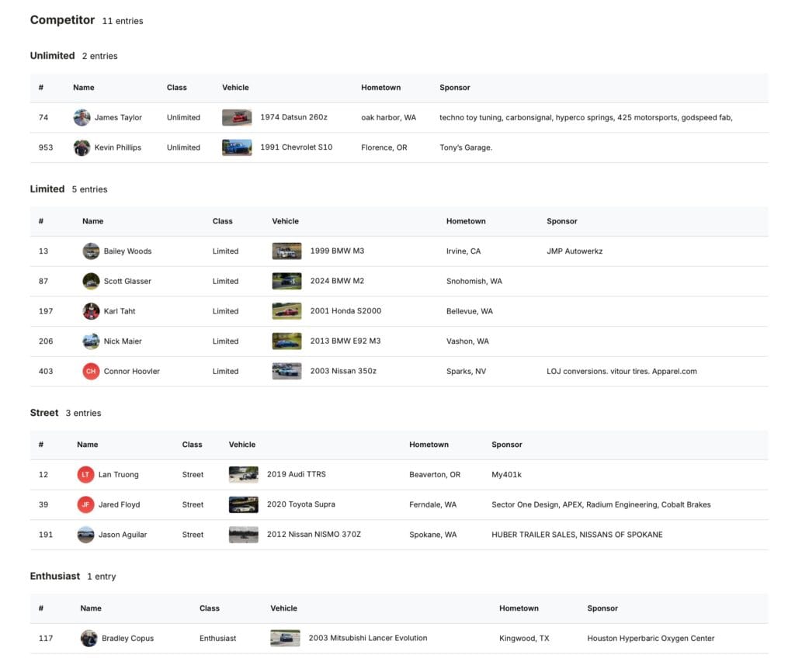Click sponsor text My401k
Viewport: 795px width, 672px height.
(x=506, y=474)
